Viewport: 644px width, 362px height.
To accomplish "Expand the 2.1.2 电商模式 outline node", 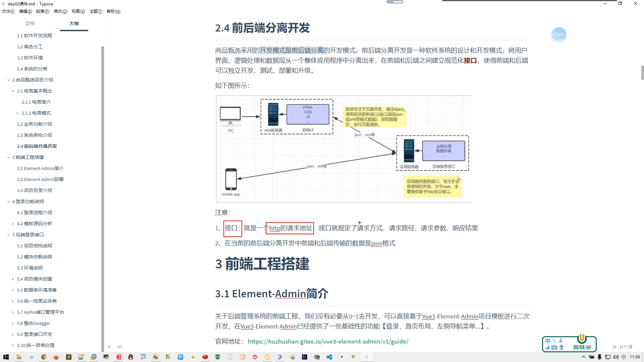I will (x=18, y=113).
